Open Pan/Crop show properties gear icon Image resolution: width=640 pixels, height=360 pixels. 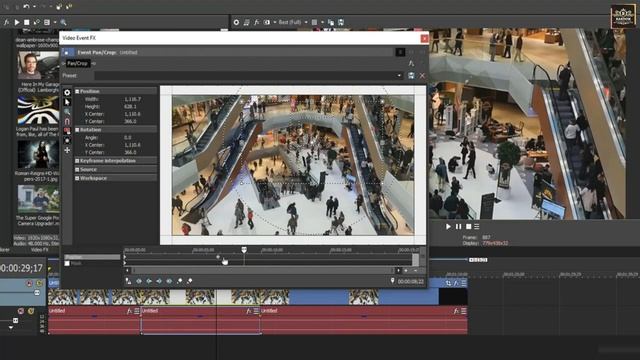(67, 93)
